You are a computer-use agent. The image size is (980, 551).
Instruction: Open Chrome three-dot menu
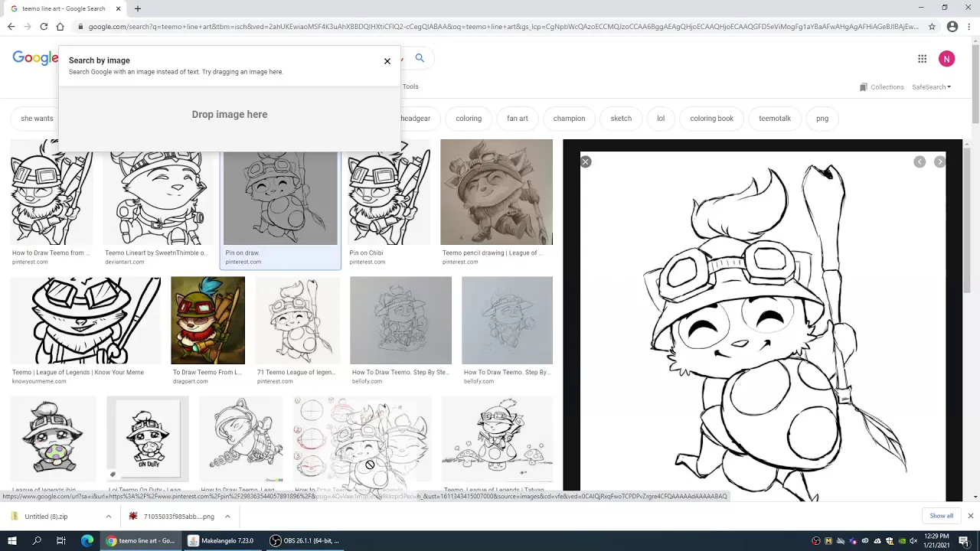click(x=969, y=27)
